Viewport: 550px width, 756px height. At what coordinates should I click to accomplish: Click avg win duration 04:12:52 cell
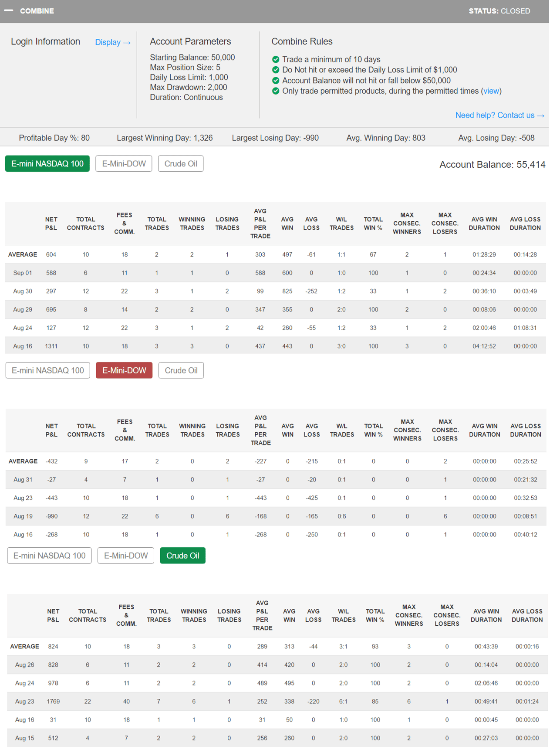[484, 346]
